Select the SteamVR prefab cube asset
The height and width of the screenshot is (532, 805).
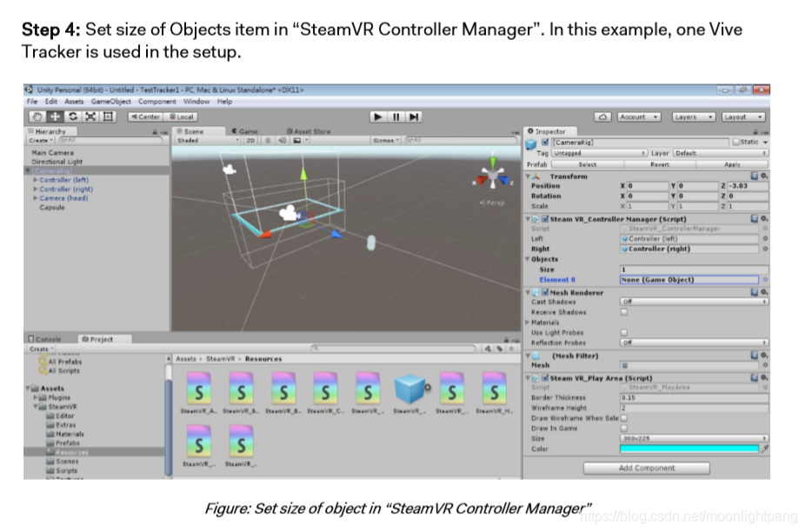tap(410, 389)
